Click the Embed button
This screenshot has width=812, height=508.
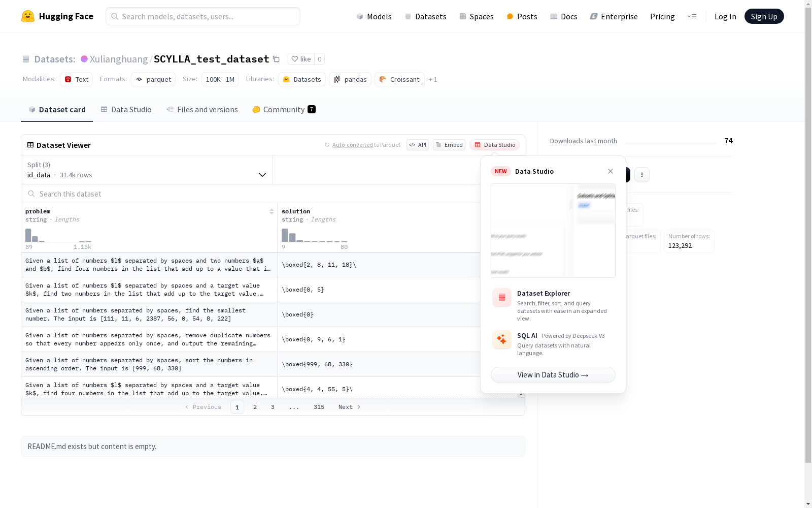[449, 145]
